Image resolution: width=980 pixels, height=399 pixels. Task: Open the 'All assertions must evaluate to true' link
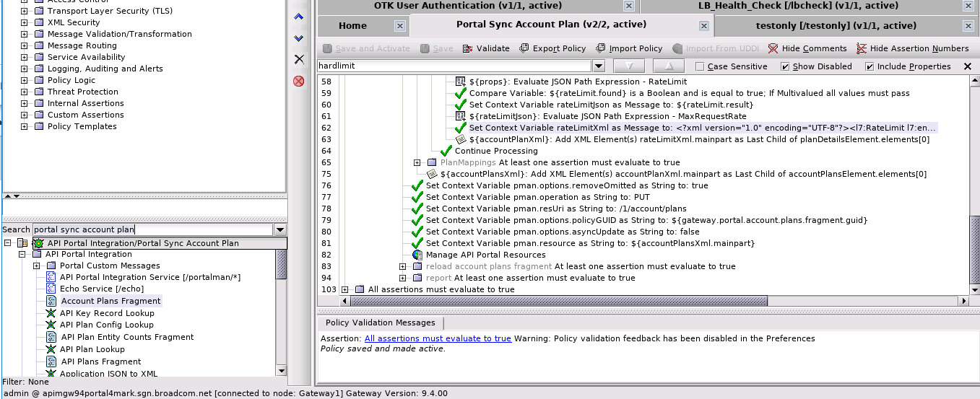(438, 338)
